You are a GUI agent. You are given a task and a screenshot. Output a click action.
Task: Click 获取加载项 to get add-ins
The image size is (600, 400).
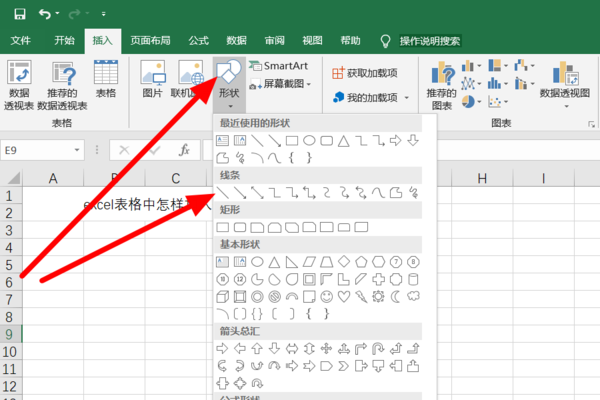point(364,73)
